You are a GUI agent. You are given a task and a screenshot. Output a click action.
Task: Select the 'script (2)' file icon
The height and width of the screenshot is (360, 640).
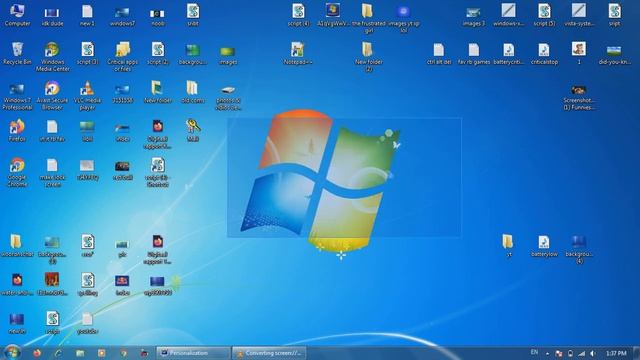(158, 53)
